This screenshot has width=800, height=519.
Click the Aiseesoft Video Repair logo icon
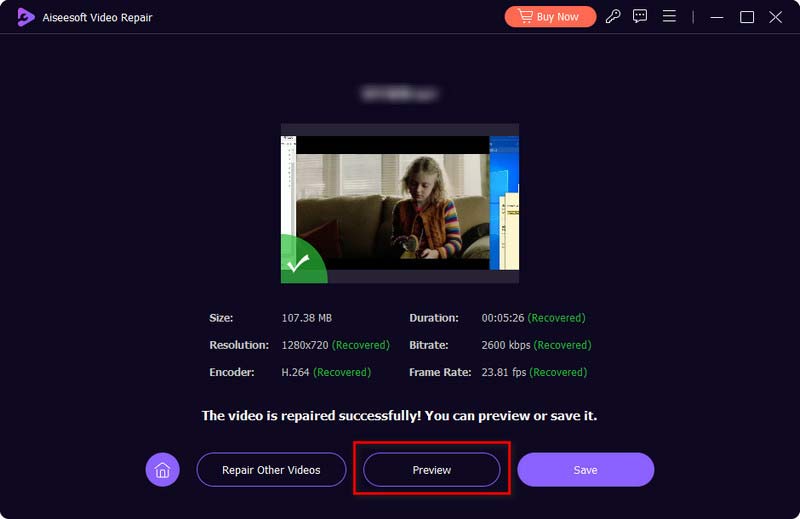[x=26, y=17]
